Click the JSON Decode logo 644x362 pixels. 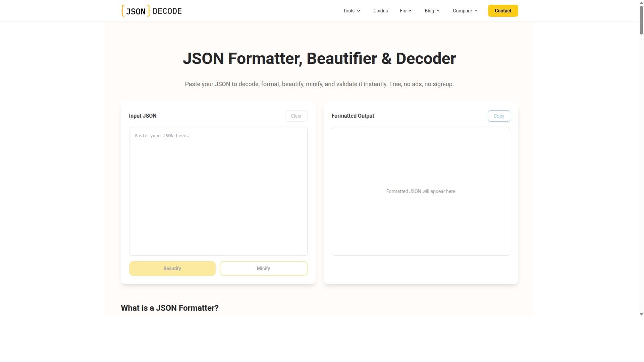click(x=151, y=11)
